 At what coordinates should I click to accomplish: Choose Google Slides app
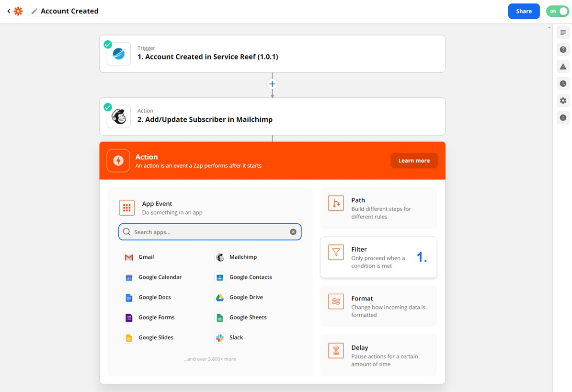coord(149,337)
